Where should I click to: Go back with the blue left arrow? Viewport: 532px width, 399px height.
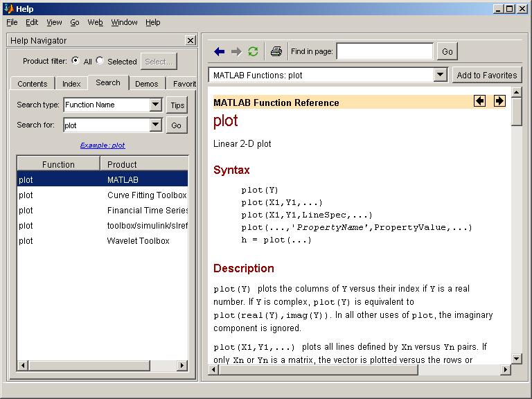219,51
